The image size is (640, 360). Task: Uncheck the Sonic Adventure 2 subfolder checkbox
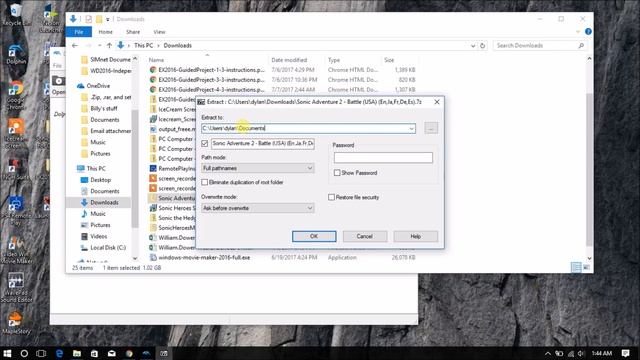click(204, 144)
